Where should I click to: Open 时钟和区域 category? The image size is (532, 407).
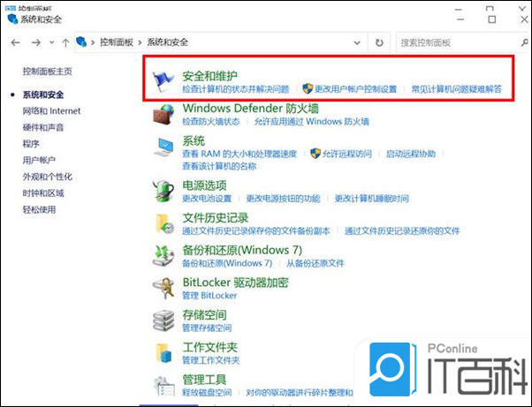tap(43, 192)
